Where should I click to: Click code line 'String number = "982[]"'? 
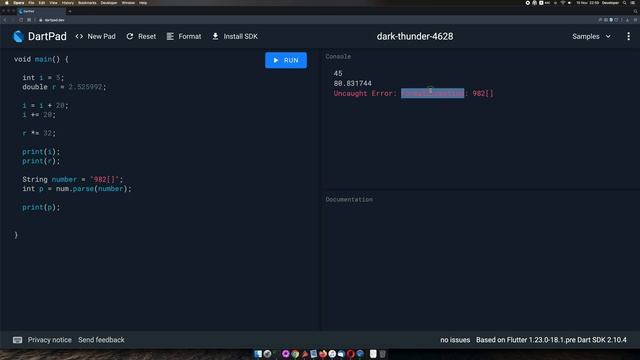(x=72, y=179)
